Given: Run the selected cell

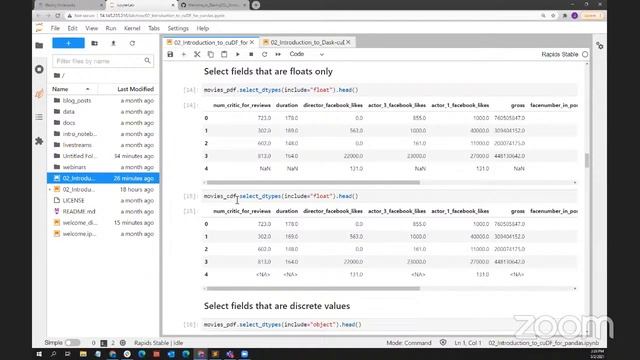Looking at the screenshot, I should click(238, 54).
